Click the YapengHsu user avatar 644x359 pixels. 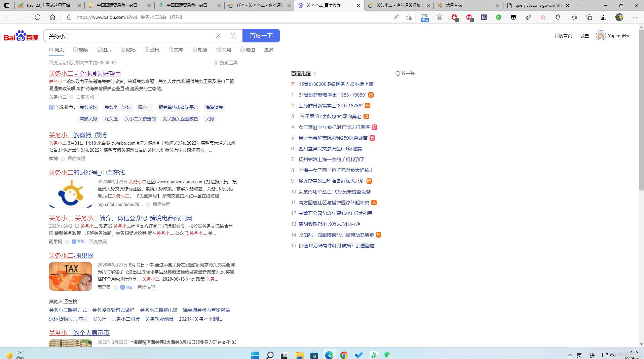coord(601,35)
